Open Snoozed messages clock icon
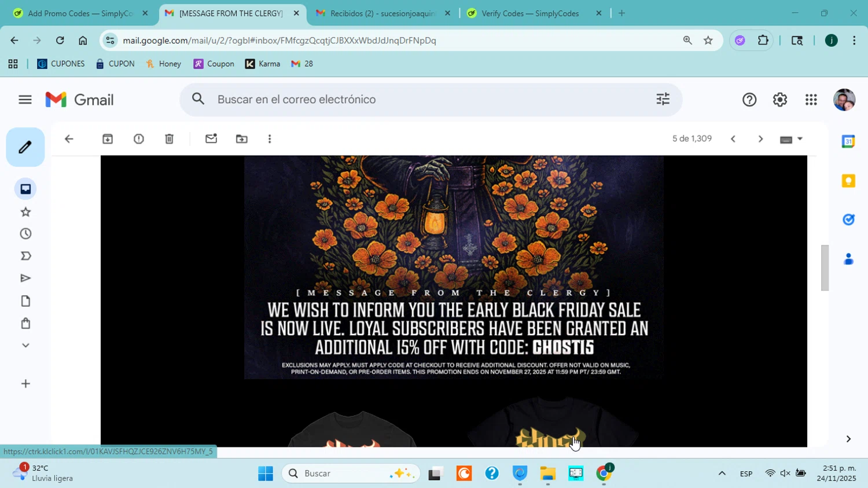The image size is (868, 488). tap(25, 234)
